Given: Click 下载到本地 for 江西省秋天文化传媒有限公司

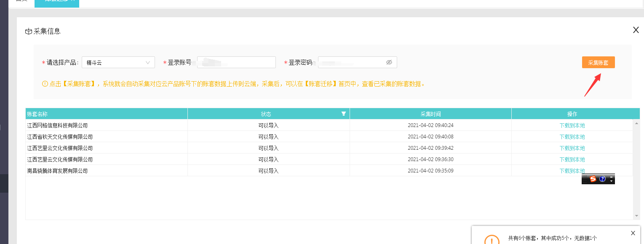Looking at the screenshot, I should pos(572,137).
